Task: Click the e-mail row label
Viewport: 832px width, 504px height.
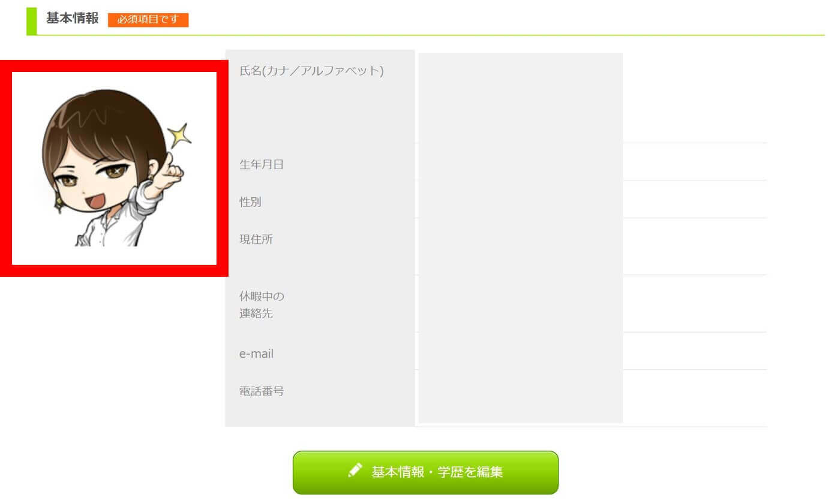Action: [256, 354]
